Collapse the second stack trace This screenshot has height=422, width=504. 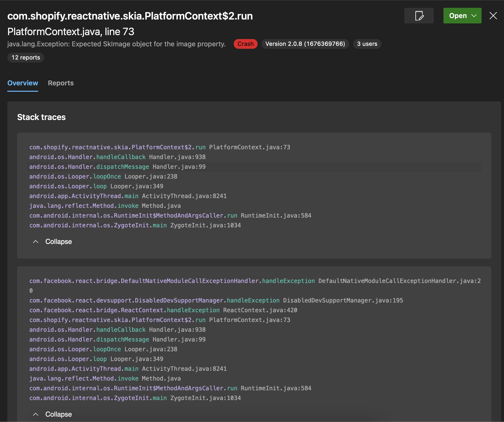point(58,414)
